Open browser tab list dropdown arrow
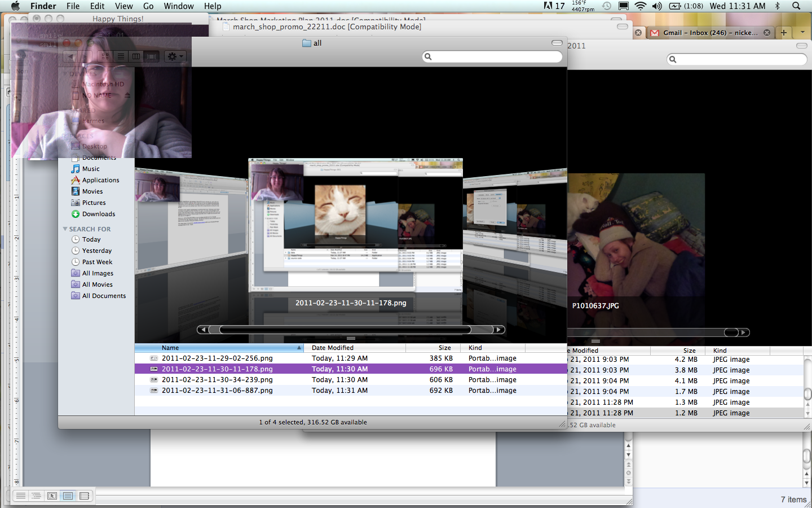The image size is (812, 508). [802, 33]
